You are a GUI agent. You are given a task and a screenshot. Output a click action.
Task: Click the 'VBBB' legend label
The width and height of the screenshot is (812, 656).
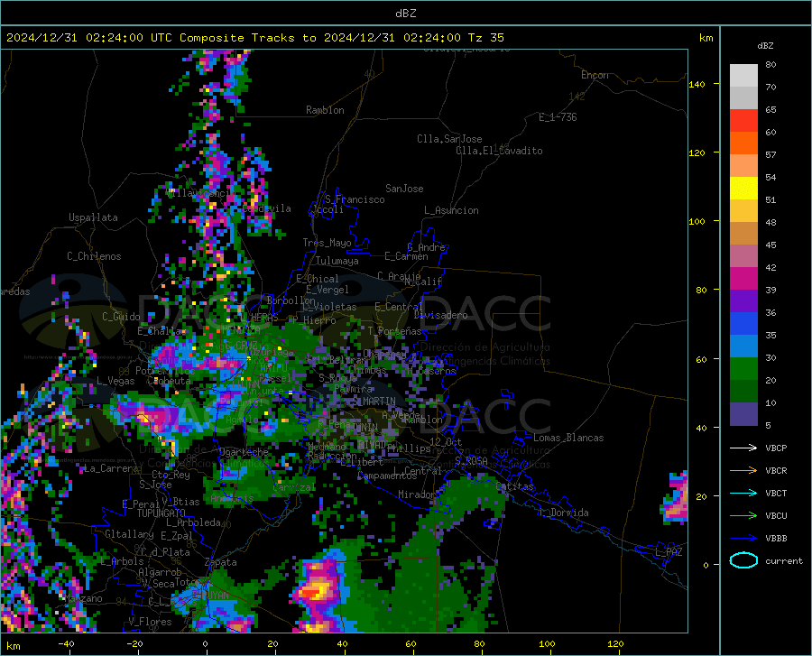click(x=776, y=539)
